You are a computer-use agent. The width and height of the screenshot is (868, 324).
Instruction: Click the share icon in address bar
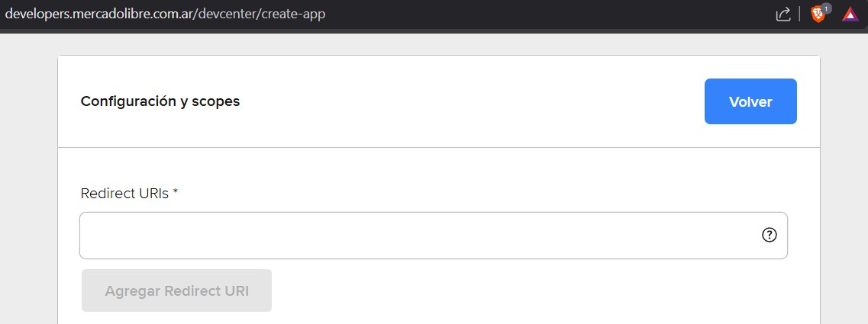[782, 14]
